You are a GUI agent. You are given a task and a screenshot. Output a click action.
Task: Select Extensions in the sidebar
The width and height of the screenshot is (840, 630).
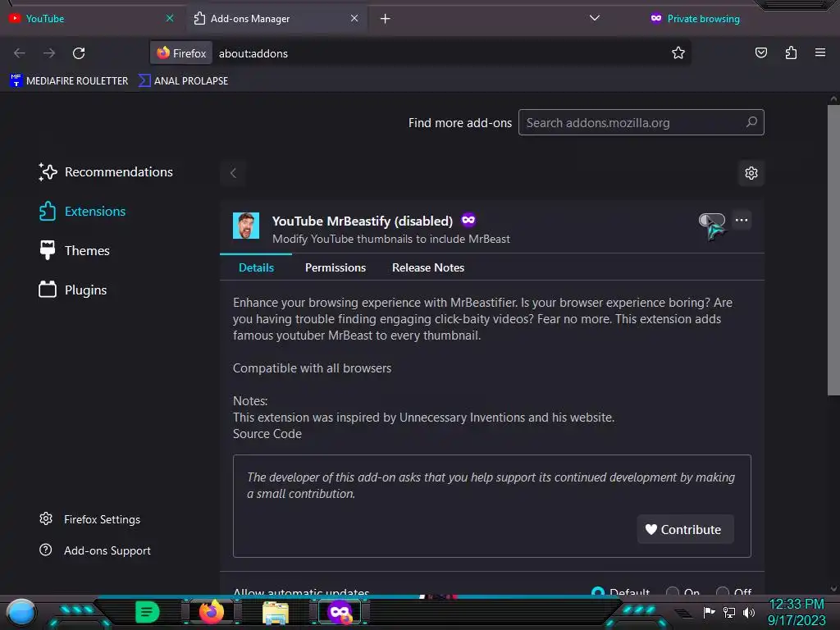pyautogui.click(x=82, y=212)
